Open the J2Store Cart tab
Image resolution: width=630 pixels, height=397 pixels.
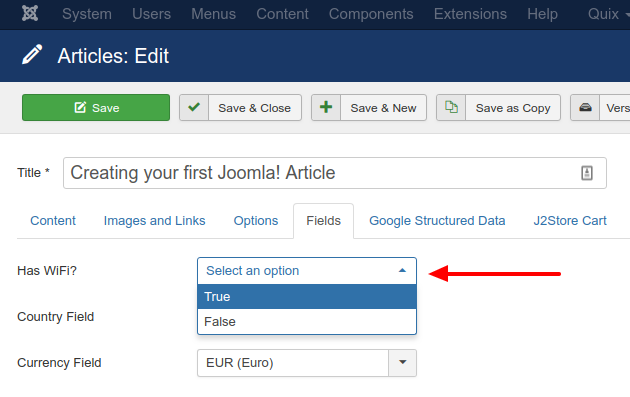pos(570,221)
